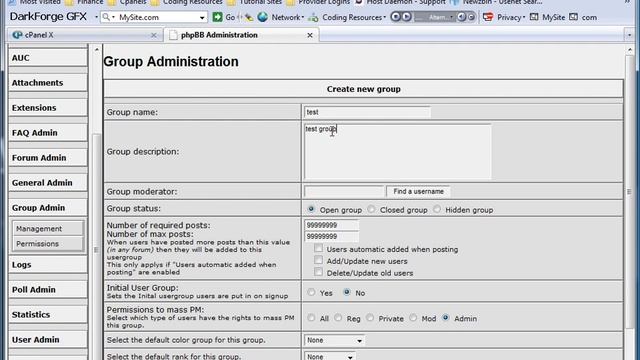This screenshot has width=640, height=360.
Task: Set mass PM permission to Admin
Action: point(446,318)
